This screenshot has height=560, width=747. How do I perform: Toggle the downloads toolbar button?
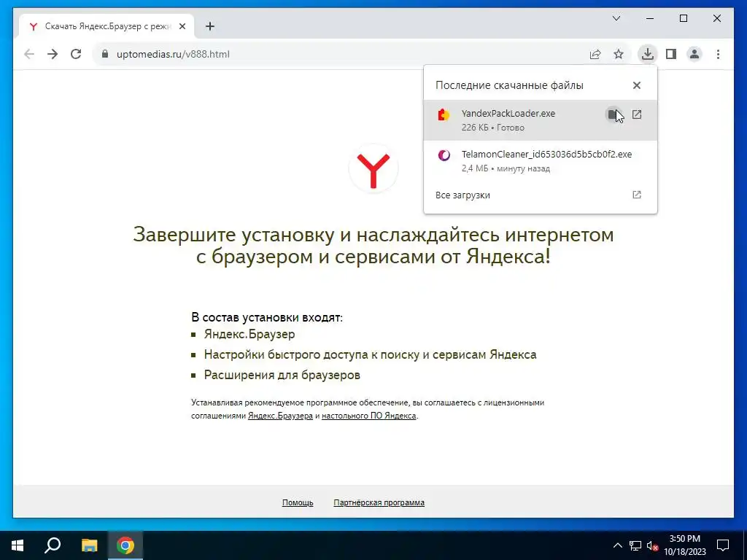648,54
